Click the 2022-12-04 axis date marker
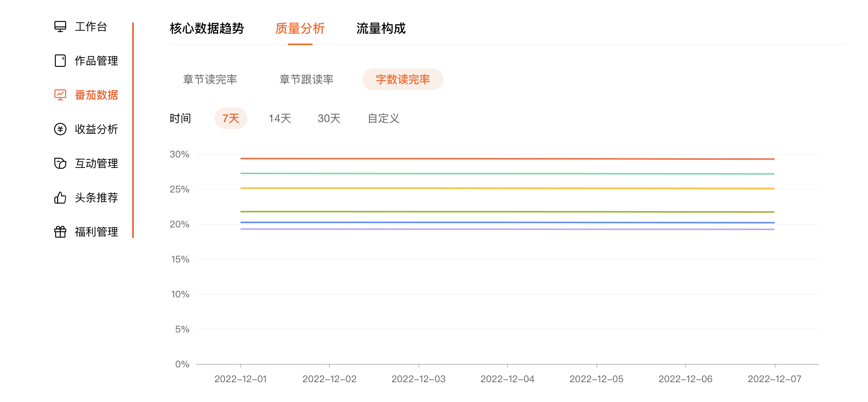The width and height of the screenshot is (868, 402). click(x=507, y=379)
